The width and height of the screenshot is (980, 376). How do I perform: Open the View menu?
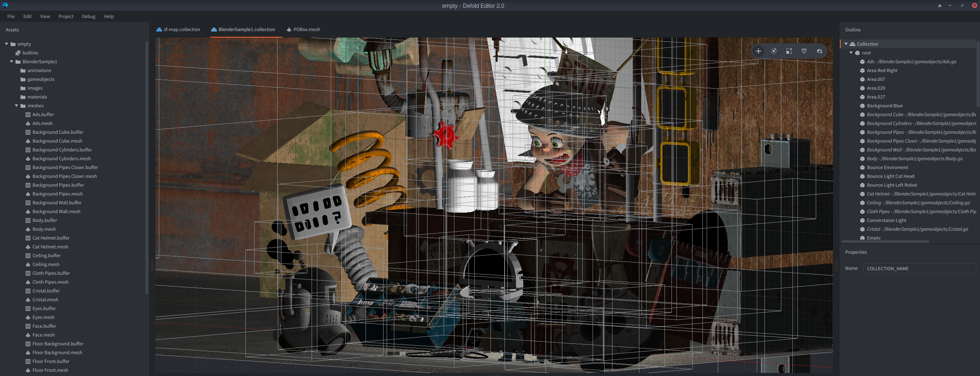(x=45, y=16)
